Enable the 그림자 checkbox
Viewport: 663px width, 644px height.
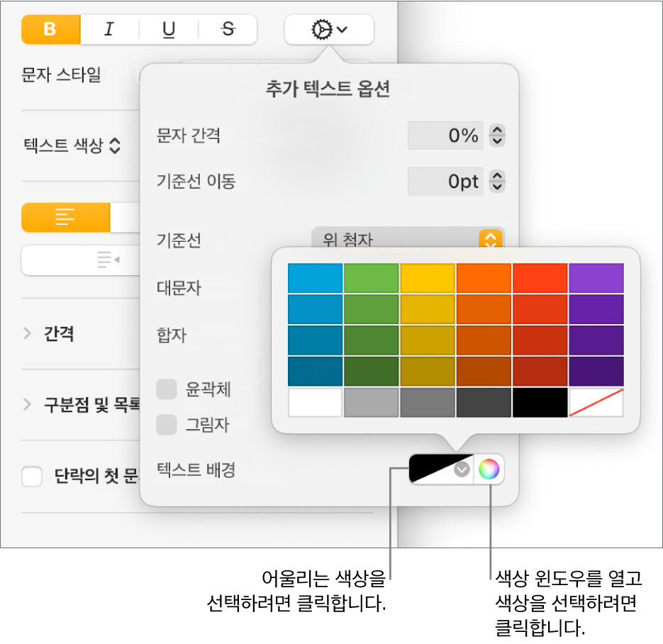click(x=166, y=425)
